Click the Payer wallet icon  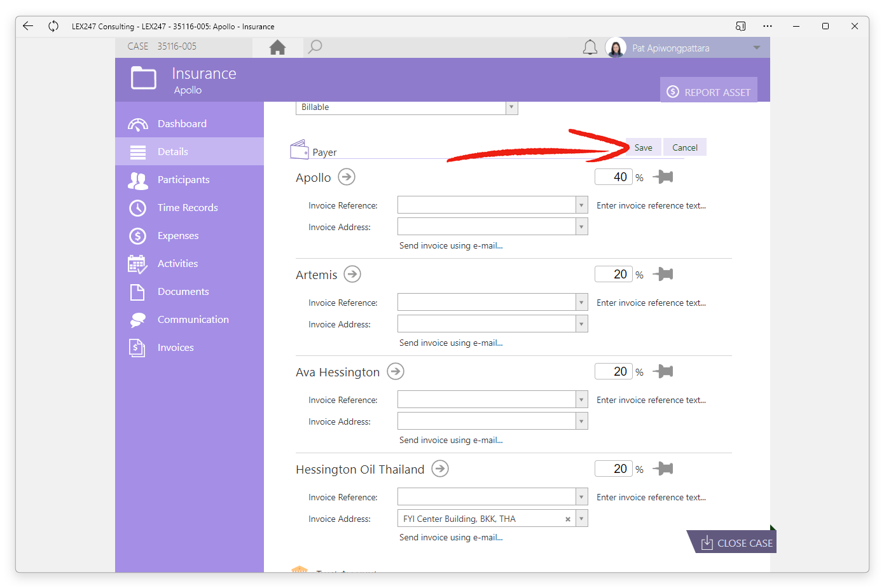pos(300,149)
